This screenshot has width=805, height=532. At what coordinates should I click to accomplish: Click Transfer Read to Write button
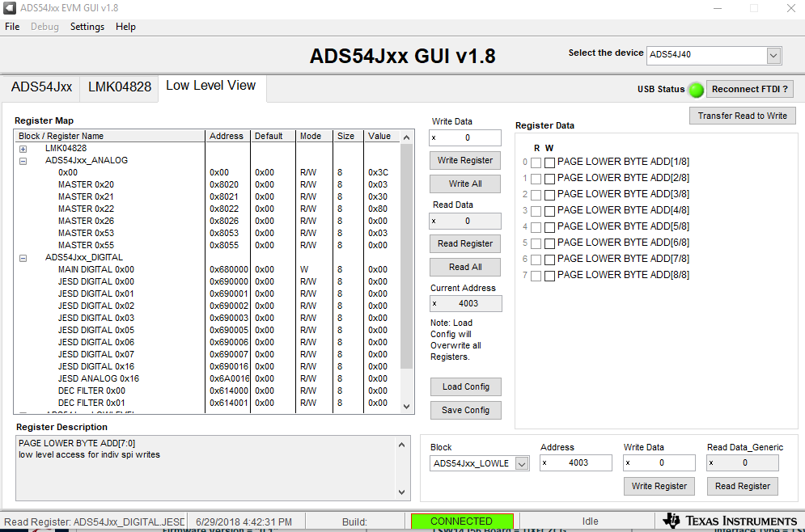click(x=742, y=116)
